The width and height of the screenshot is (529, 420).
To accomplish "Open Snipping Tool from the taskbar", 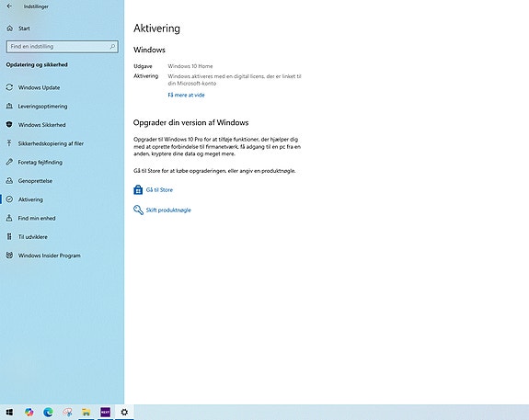I will coord(67,412).
